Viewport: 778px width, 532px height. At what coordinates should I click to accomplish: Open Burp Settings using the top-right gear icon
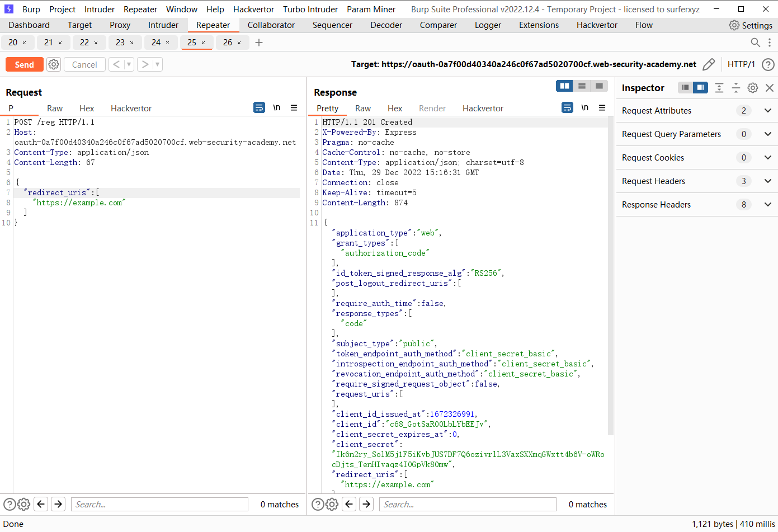tap(734, 25)
